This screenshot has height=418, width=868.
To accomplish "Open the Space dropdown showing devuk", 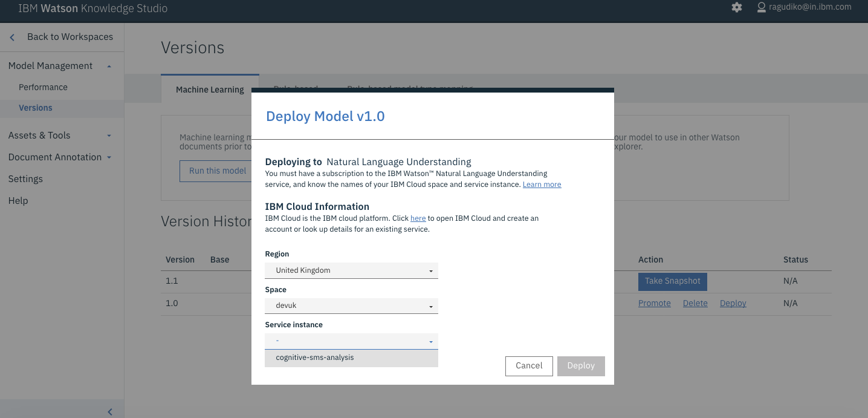I will click(351, 305).
